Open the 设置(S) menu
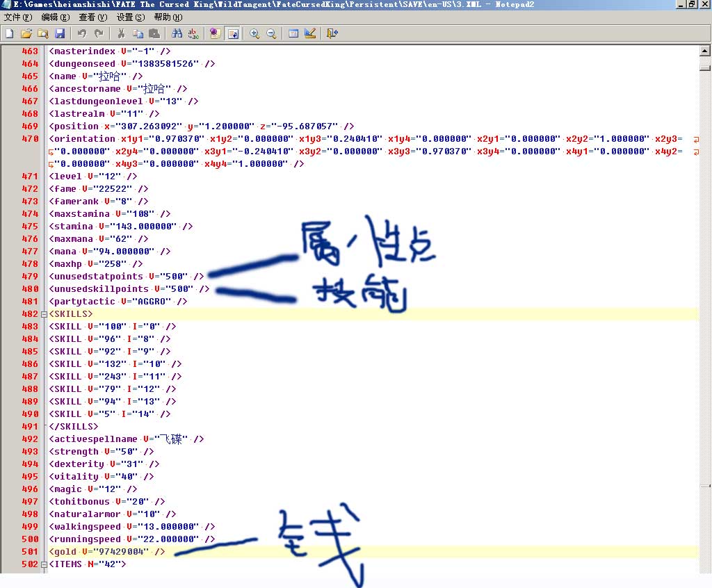The width and height of the screenshot is (712, 588). (x=131, y=17)
